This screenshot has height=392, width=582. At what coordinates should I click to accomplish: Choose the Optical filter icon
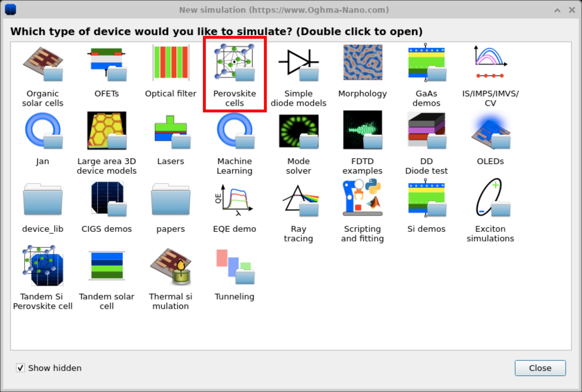170,63
